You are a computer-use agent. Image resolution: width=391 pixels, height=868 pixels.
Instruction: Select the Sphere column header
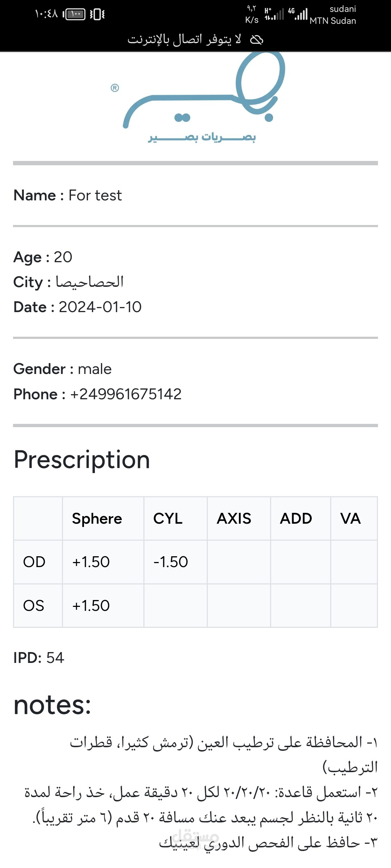coord(97,519)
